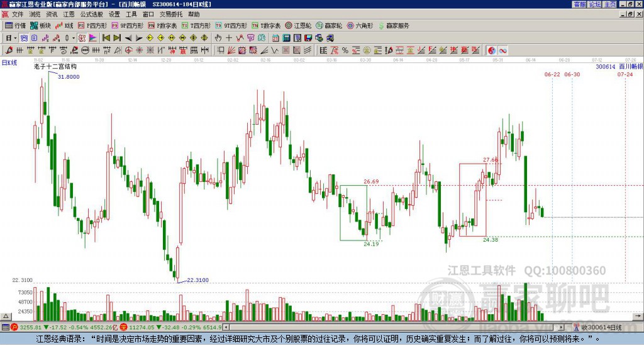This screenshot has width=644, height=345.
Task: Open the 江恩轮 tool
Action: tap(298, 25)
